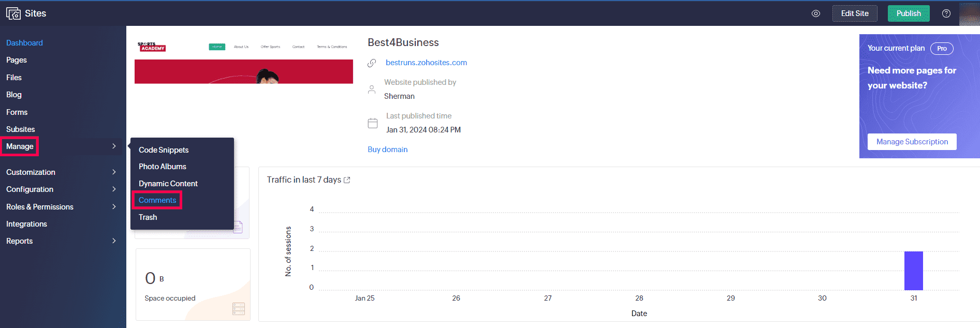Select Dynamic Content from Manage submenu
Screen dimensions: 980x328
[x=168, y=184]
